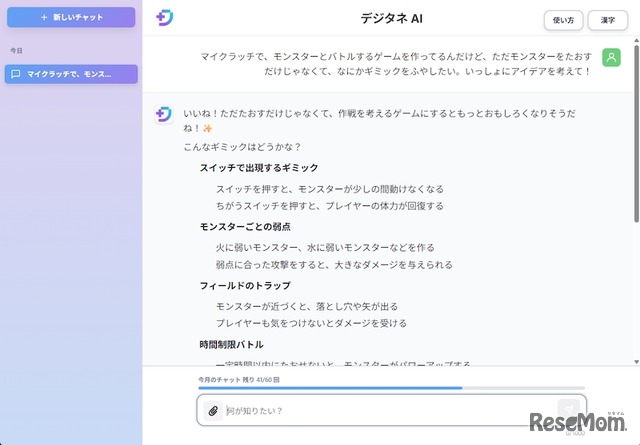Click the line 弱点に合った攻撃をすると、大きなダメージを与えられる
The width and height of the screenshot is (640, 445).
334,265
